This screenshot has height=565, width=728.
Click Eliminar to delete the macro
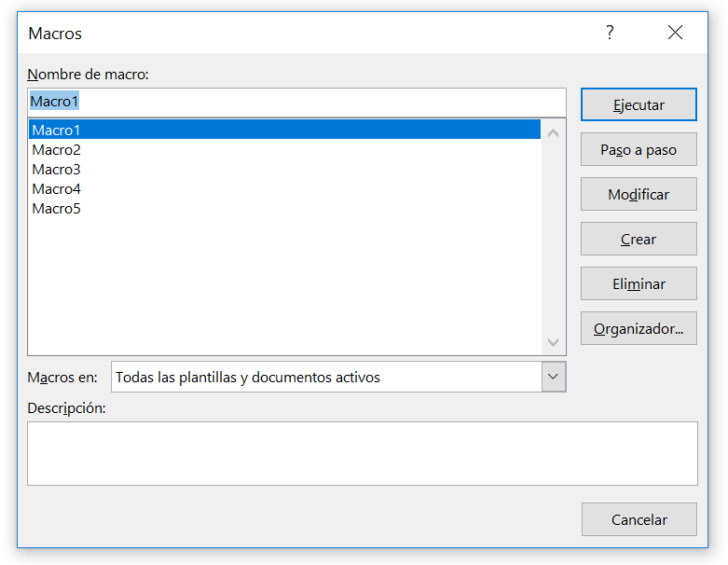[x=639, y=283]
